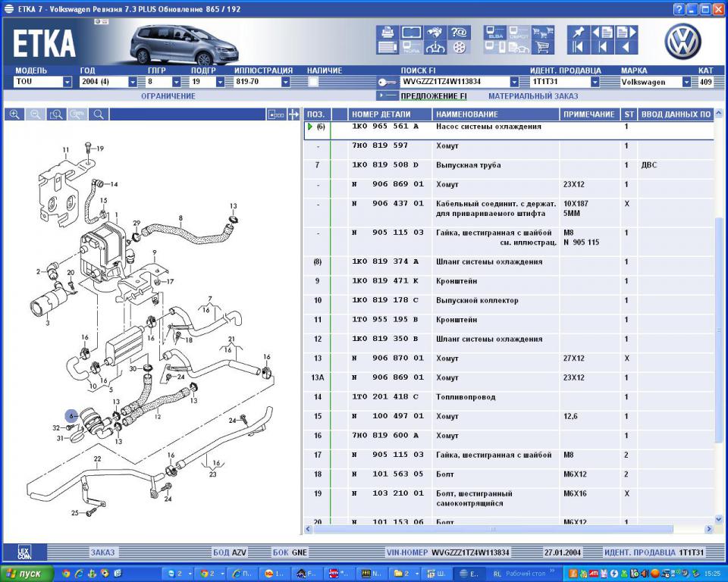Viewport: 728px width, 582px height.
Task: Go to previous page document icon
Action: [x=603, y=33]
